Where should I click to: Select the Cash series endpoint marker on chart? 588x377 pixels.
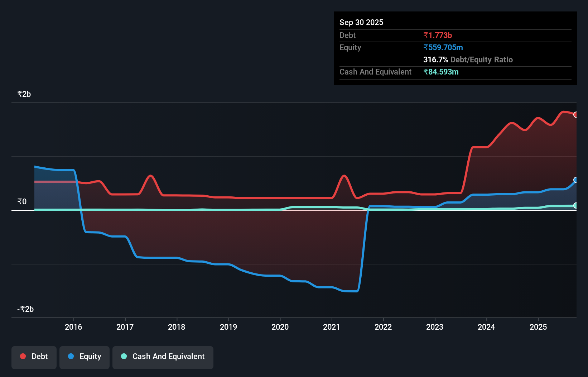[575, 205]
